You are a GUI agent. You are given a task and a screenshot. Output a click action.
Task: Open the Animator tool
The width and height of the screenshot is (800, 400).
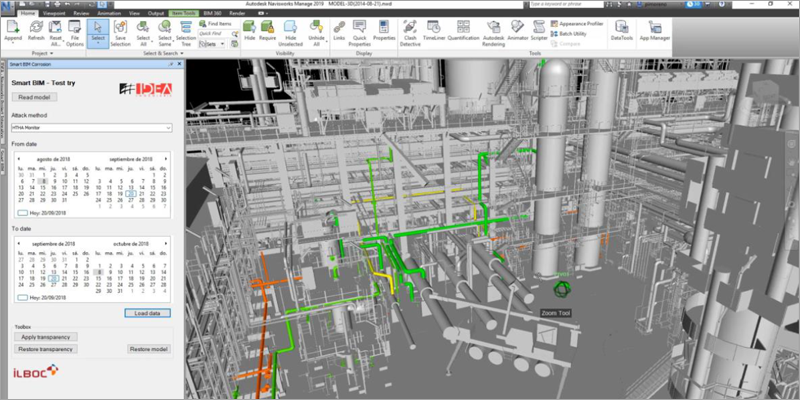click(517, 28)
